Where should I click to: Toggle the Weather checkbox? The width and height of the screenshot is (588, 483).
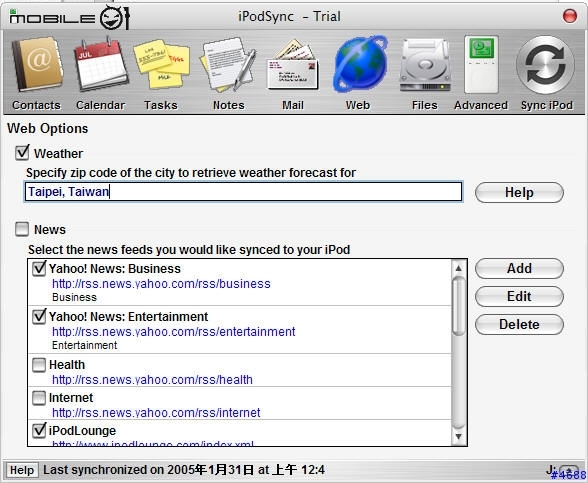22,153
